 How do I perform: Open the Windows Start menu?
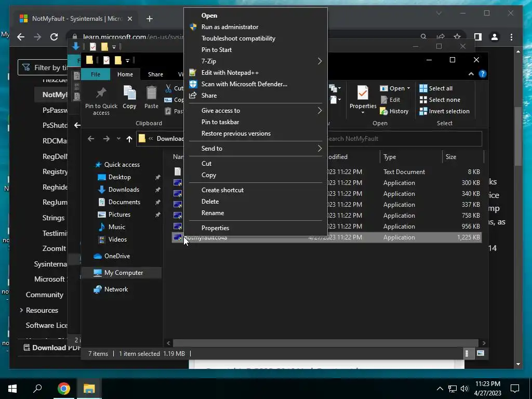pyautogui.click(x=12, y=389)
